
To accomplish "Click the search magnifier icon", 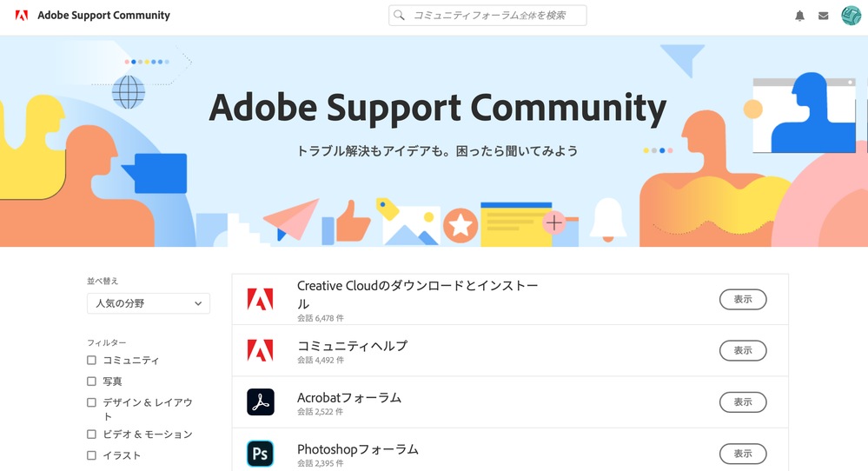I will coord(399,16).
